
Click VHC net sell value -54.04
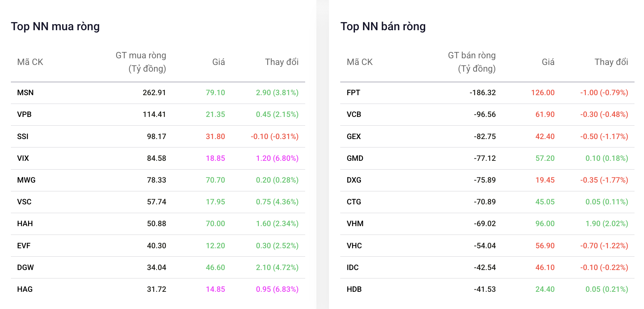(485, 246)
